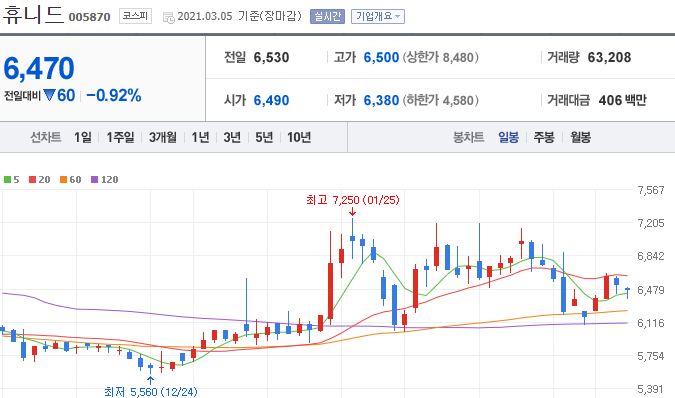Click the 실시간 button
Image resolution: width=675 pixels, height=398 pixels.
click(327, 16)
